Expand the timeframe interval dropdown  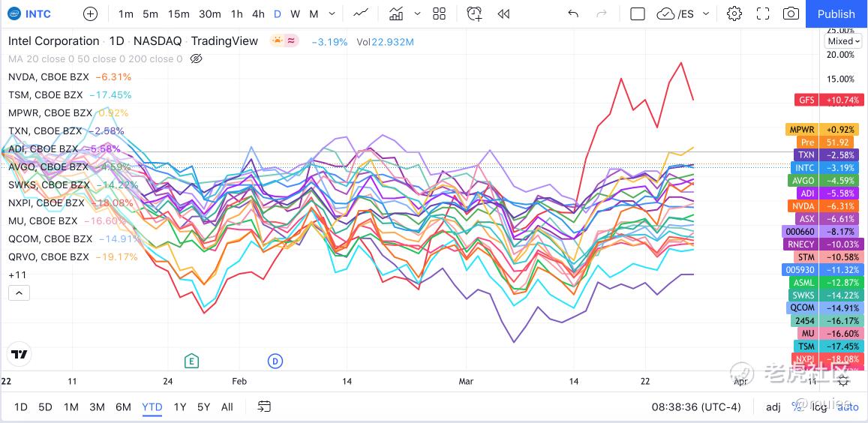pyautogui.click(x=332, y=13)
